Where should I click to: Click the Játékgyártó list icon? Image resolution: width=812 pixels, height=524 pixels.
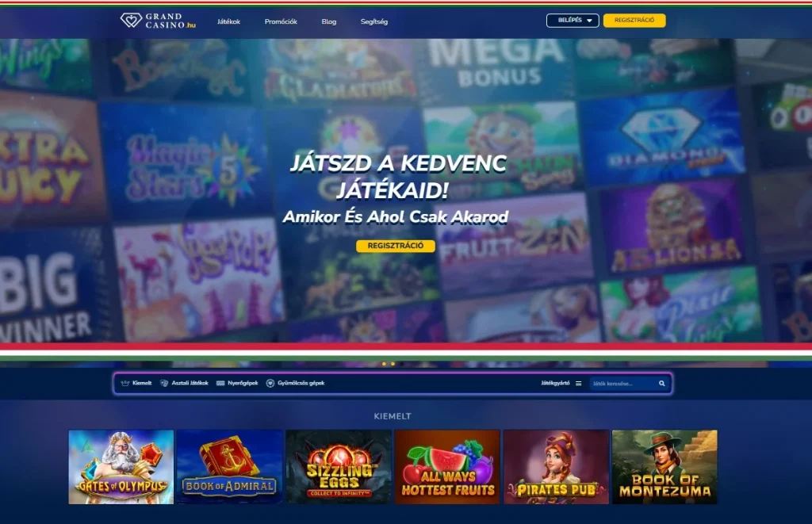coord(578,384)
